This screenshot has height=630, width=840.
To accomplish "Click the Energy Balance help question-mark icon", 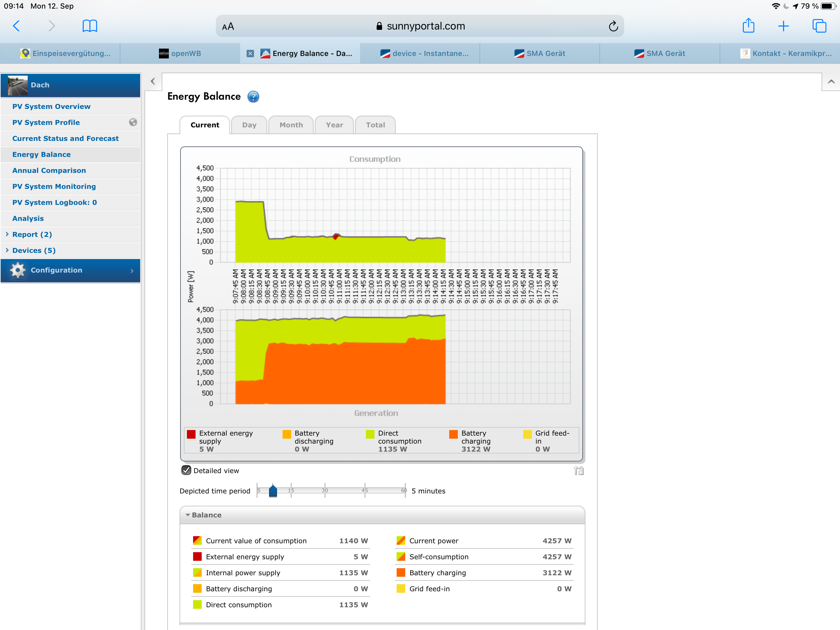I will (x=253, y=97).
